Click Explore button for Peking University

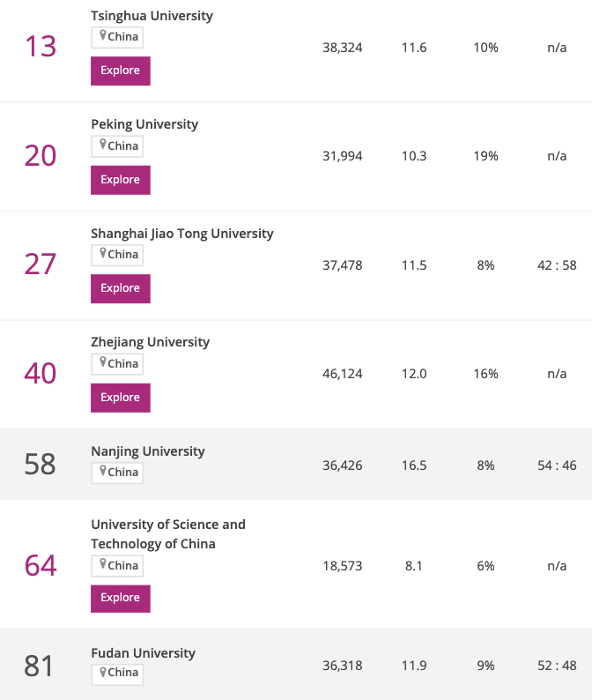pos(121,180)
